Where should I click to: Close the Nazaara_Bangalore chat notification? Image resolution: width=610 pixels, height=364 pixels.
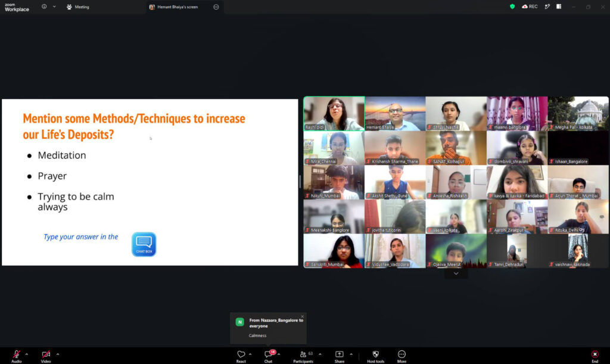[302, 316]
